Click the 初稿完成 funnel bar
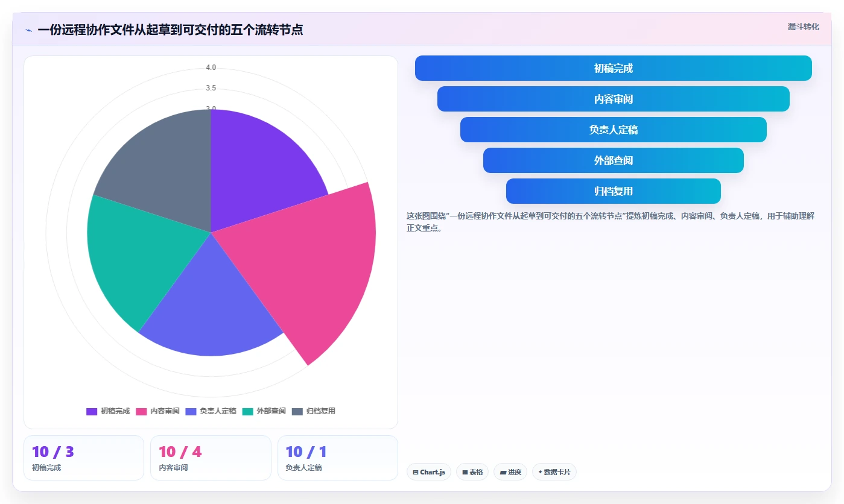This screenshot has width=844, height=504. (x=613, y=68)
